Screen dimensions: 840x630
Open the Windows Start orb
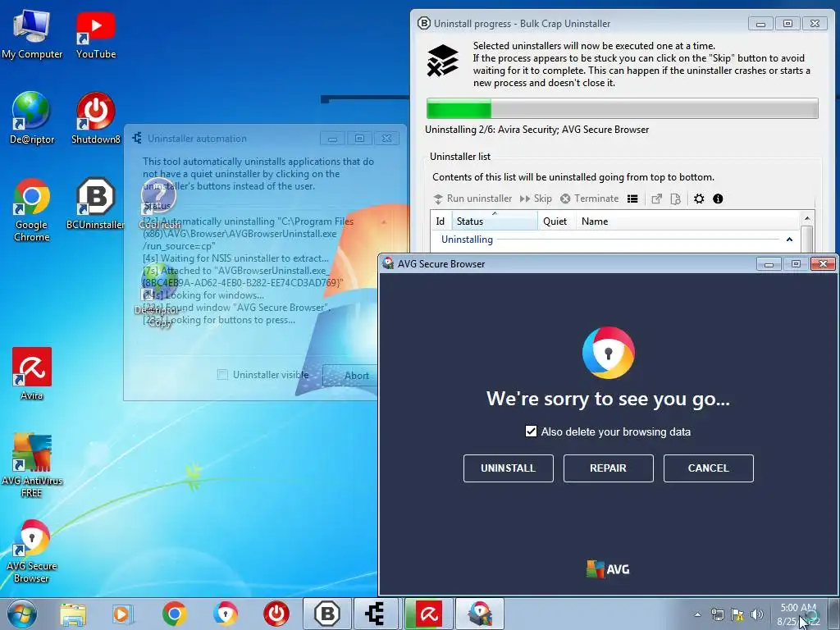pyautogui.click(x=22, y=614)
